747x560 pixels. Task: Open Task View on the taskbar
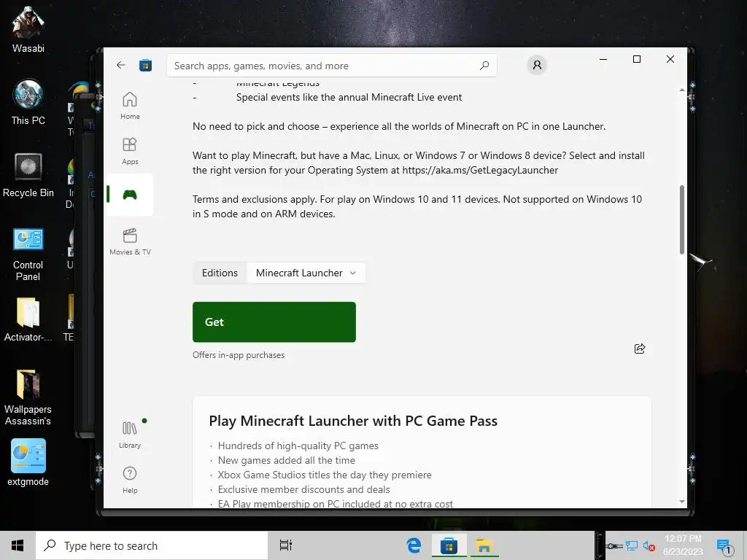286,545
